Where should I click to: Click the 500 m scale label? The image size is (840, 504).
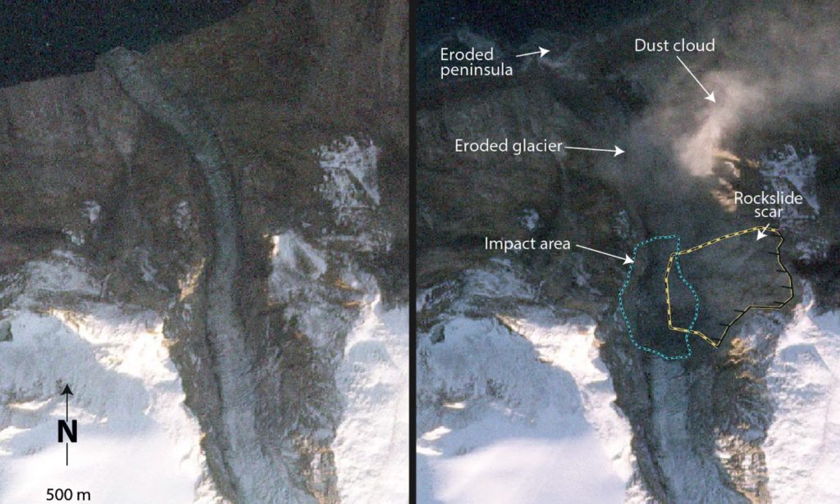[x=68, y=495]
